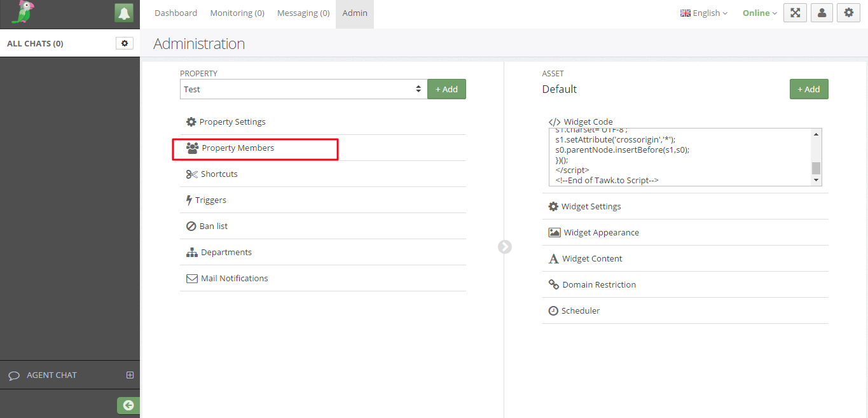The image size is (868, 418).
Task: Open All Chats settings gear
Action: [x=125, y=43]
